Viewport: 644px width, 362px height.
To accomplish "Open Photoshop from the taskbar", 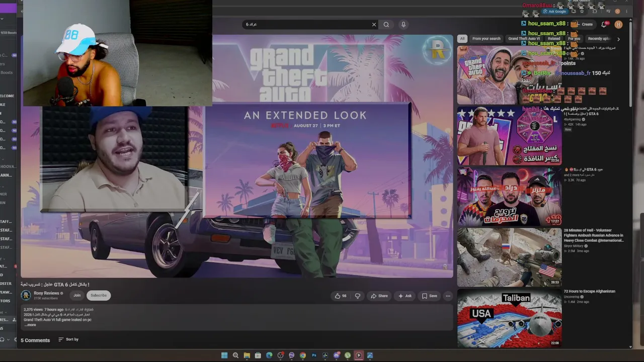I will point(314,355).
